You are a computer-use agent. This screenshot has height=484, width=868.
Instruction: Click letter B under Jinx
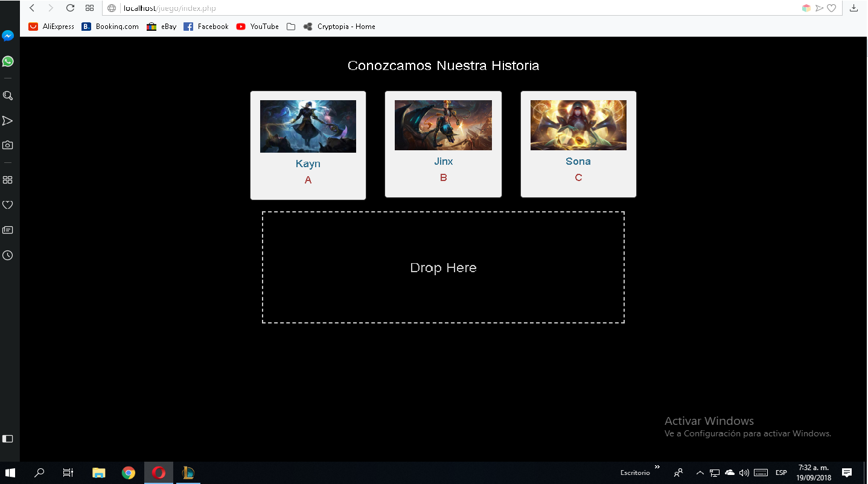coord(443,177)
